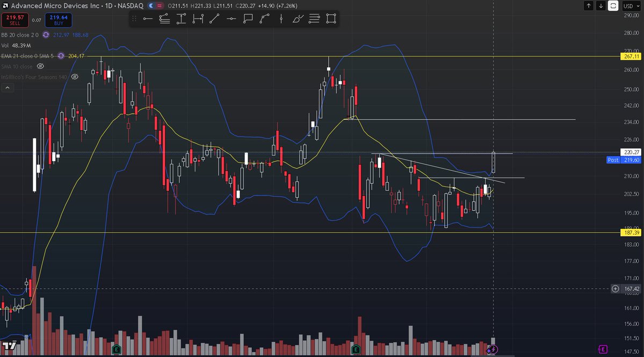Click the 220.27 last price label
This screenshot has width=644, height=357.
coord(631,152)
